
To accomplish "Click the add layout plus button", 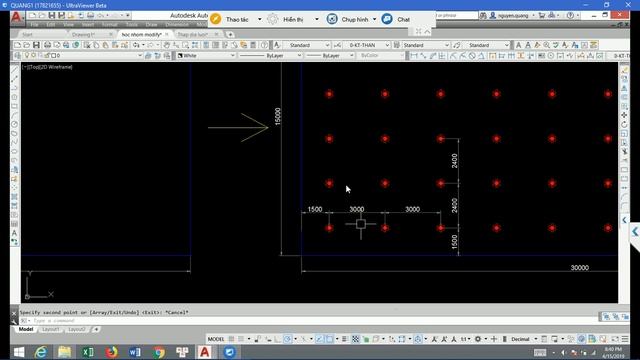I will pyautogui.click(x=96, y=329).
